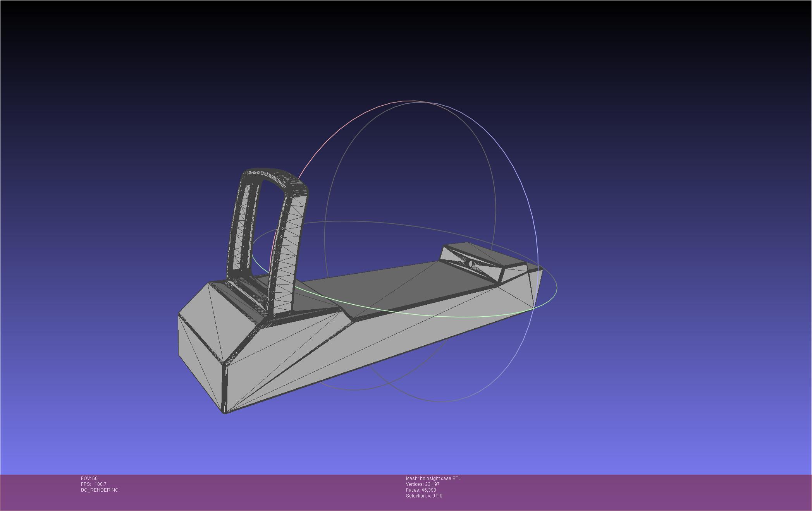Image resolution: width=812 pixels, height=511 pixels.
Task: Click the Vertices: 23,197 info line
Action: 422,484
